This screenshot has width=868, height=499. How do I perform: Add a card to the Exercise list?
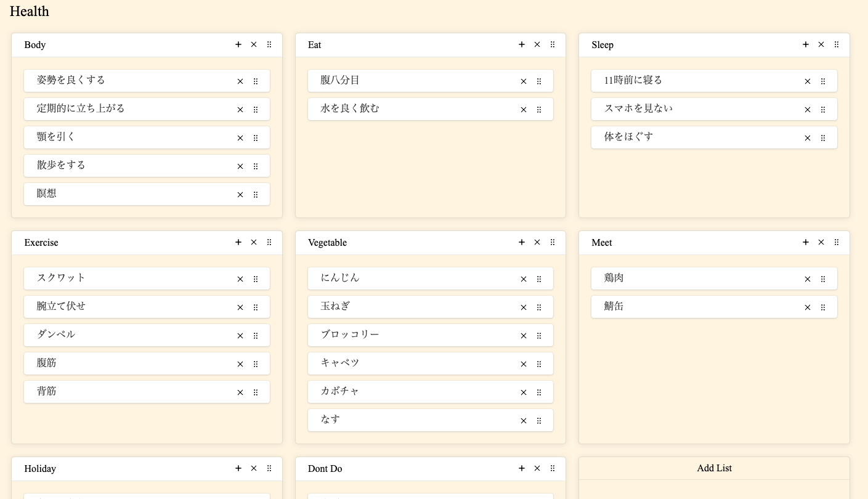tap(238, 242)
